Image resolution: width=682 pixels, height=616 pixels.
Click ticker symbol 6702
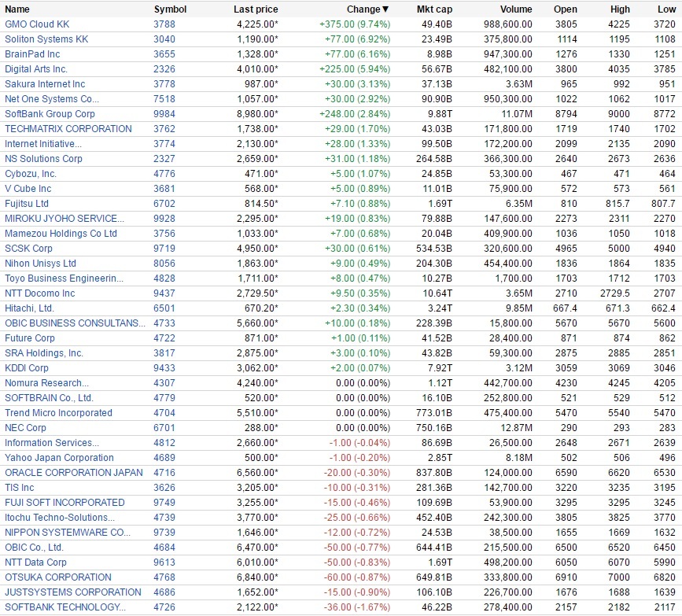pos(164,204)
